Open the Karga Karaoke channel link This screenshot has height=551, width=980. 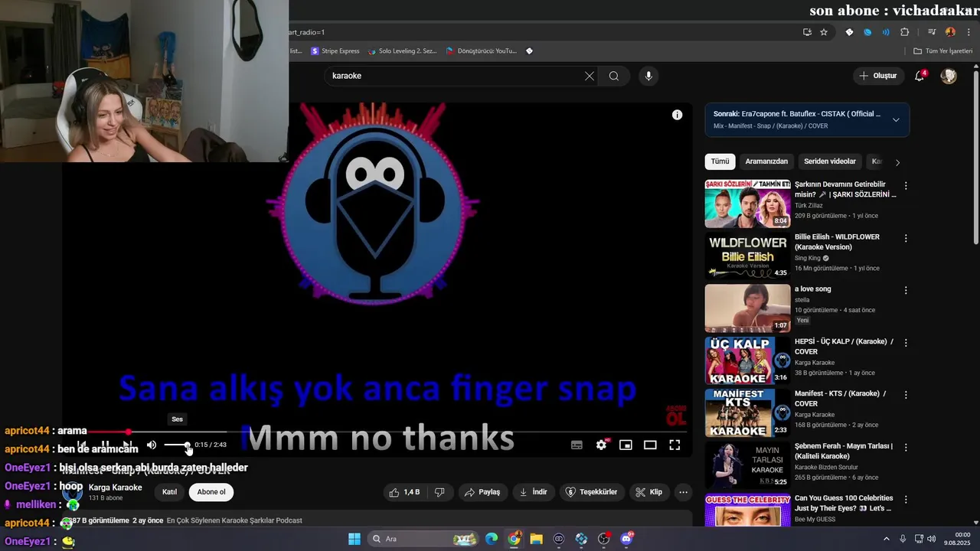click(x=115, y=487)
